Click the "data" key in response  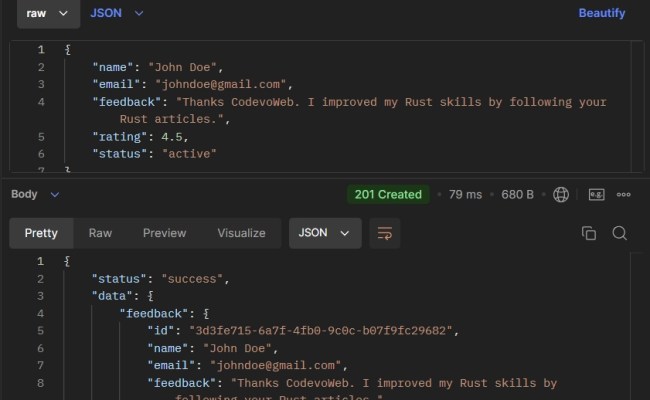click(112, 296)
